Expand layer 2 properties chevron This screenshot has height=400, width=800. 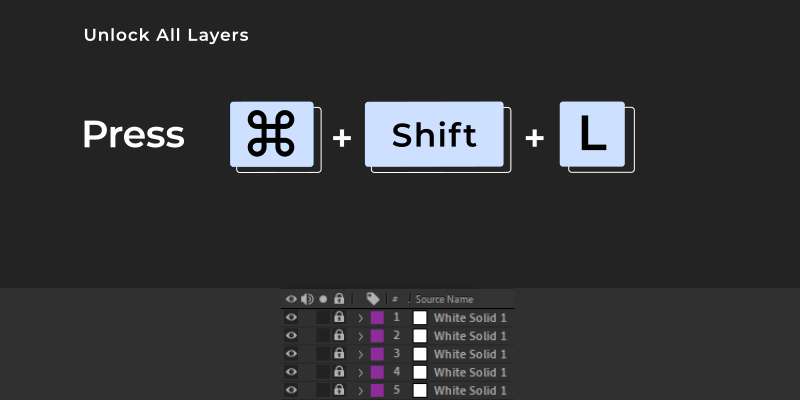point(360,336)
